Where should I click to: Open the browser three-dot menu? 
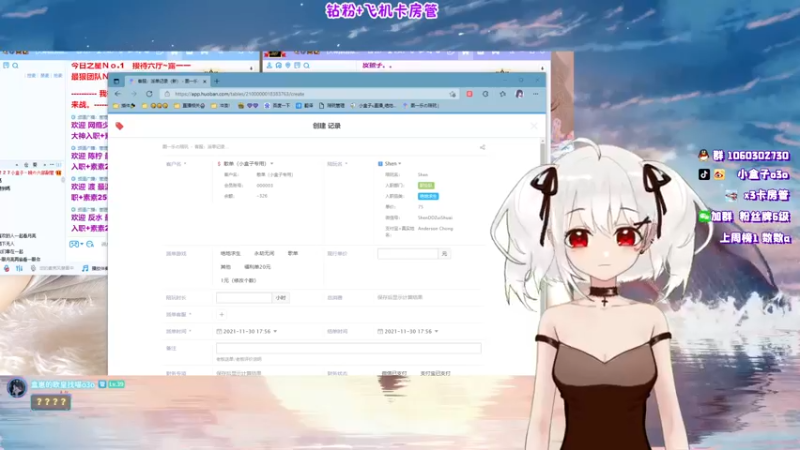click(x=536, y=94)
